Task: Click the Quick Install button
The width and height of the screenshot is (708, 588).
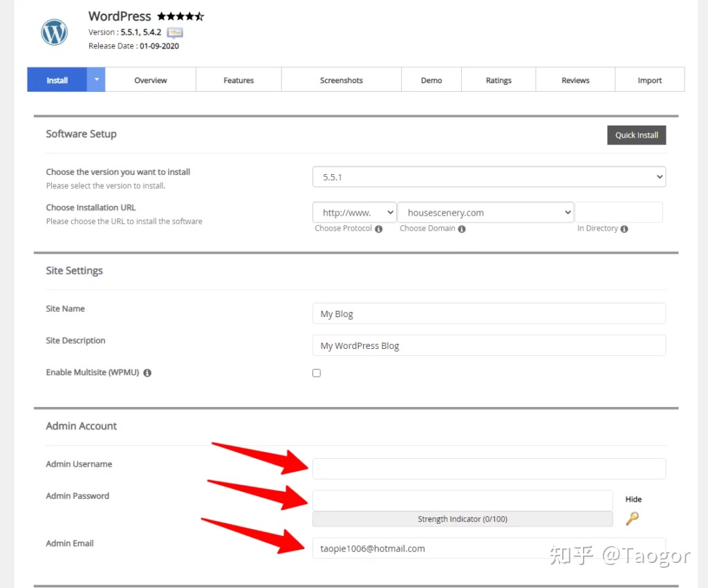Action: 636,135
